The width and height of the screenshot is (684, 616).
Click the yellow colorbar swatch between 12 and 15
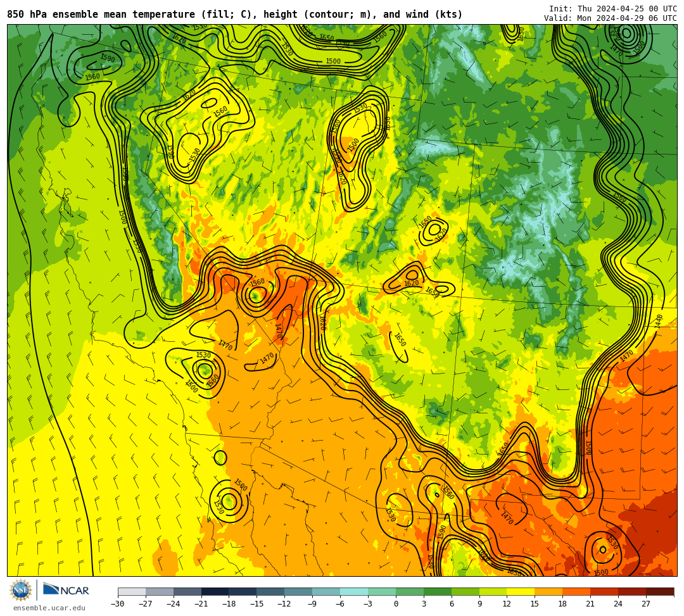click(x=521, y=591)
